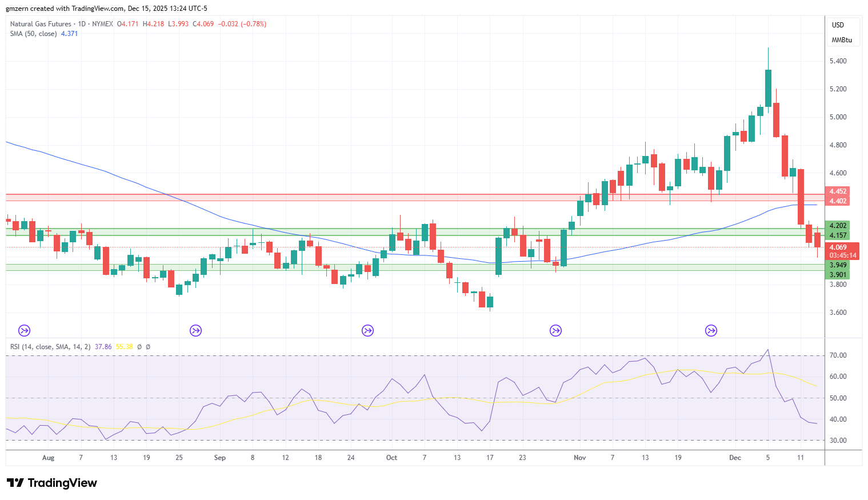The image size is (868, 500).
Task: Click the green 3.949 support price tag
Action: pyautogui.click(x=838, y=265)
